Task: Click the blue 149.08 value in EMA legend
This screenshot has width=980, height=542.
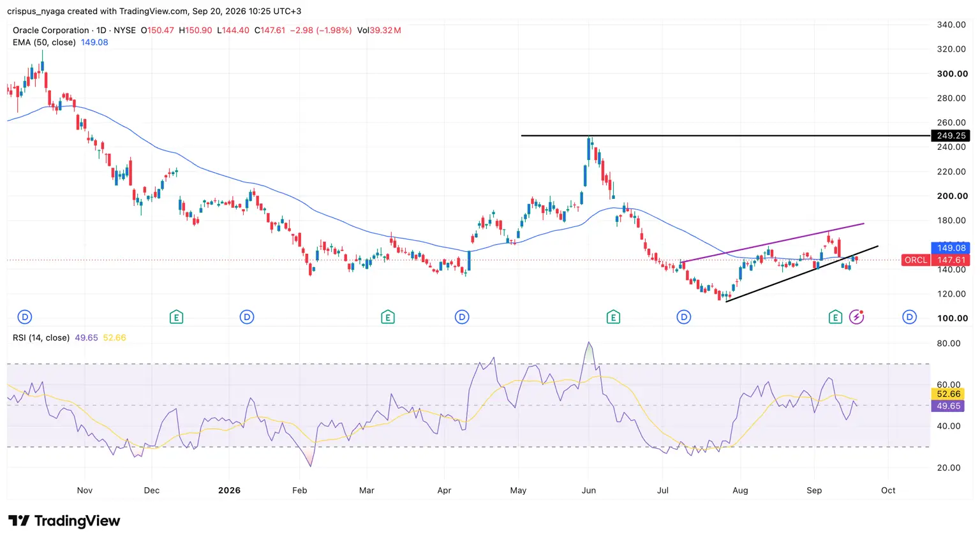Action: (x=94, y=42)
